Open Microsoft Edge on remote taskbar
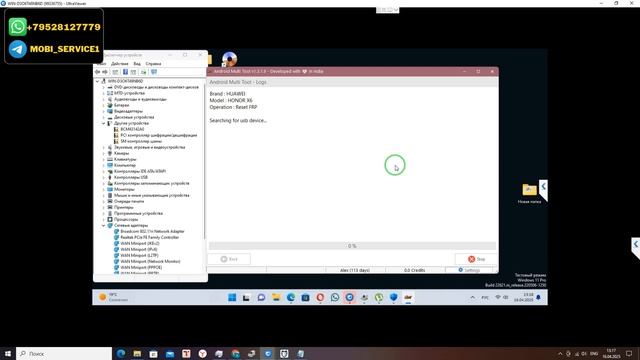This screenshot has width=640, height=360. (291, 298)
